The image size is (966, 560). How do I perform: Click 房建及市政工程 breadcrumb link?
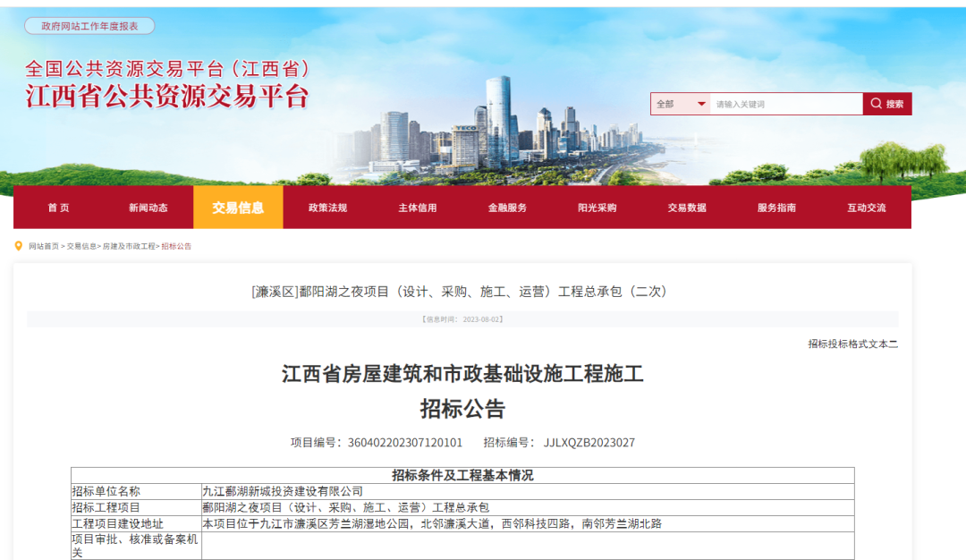pos(129,246)
